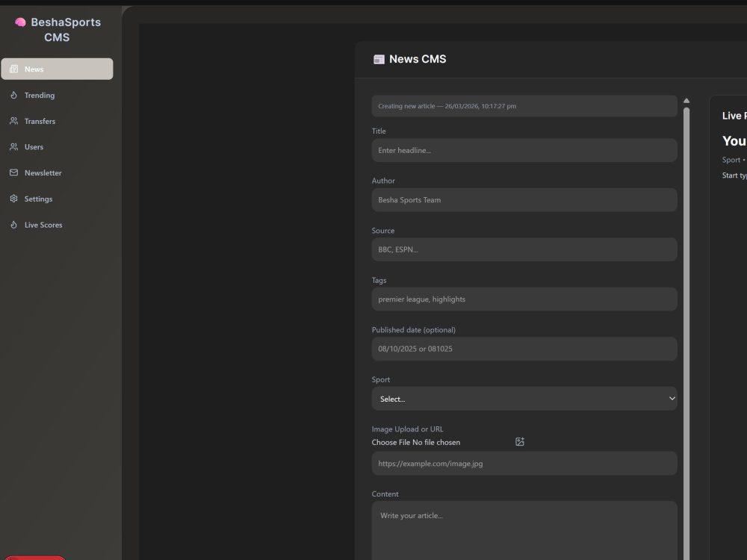Screen dimensions: 747x560
Task: Click the News CMS heading text
Action: 418,59
